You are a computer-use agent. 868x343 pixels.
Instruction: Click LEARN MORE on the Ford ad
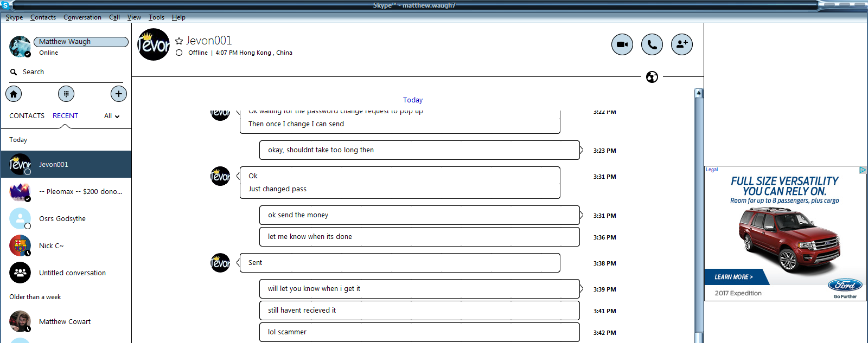[x=733, y=277]
